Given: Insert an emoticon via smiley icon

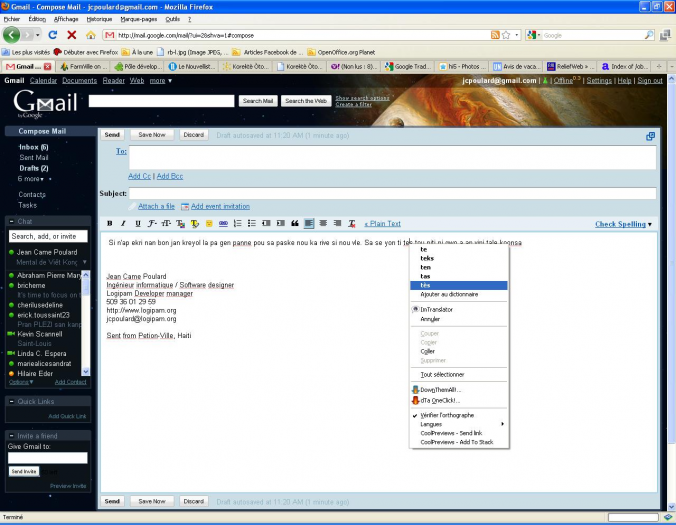Looking at the screenshot, I should (x=209, y=223).
